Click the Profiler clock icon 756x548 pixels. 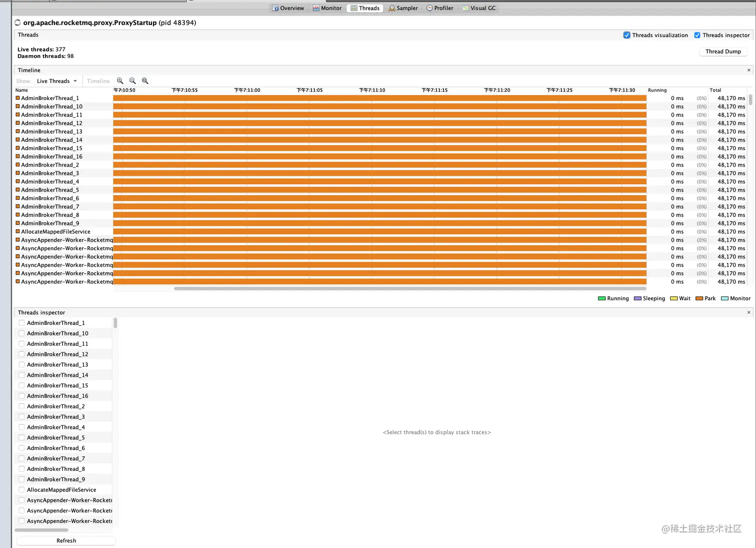click(x=429, y=8)
